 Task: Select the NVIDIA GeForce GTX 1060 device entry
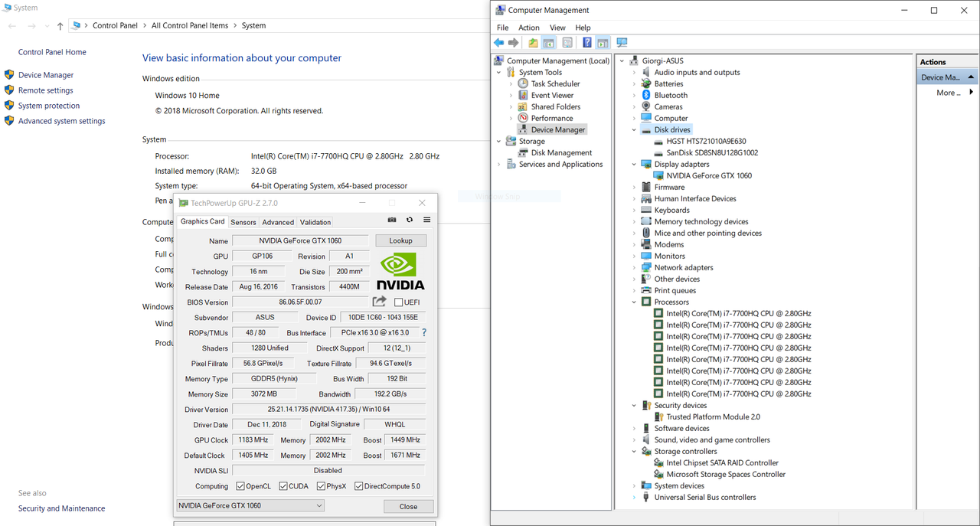point(708,175)
